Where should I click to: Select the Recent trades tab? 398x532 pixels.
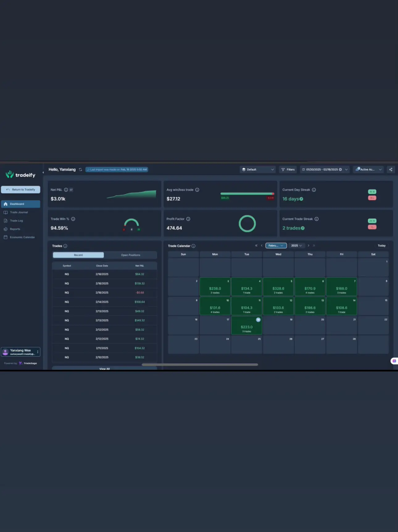(78, 255)
